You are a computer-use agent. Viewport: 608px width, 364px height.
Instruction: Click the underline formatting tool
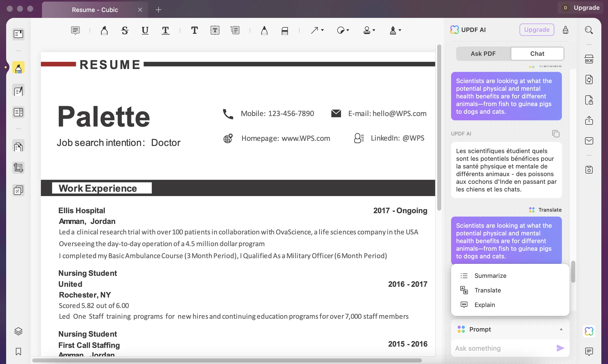click(145, 30)
